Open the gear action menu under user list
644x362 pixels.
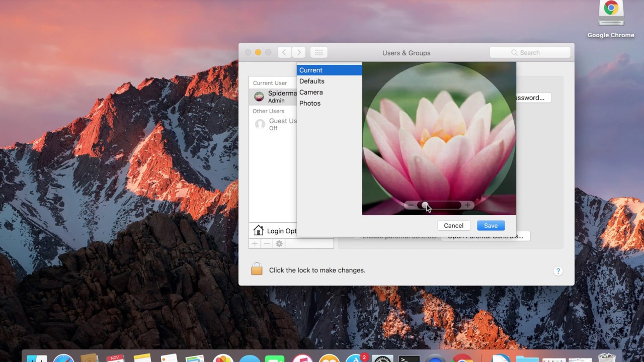click(279, 243)
